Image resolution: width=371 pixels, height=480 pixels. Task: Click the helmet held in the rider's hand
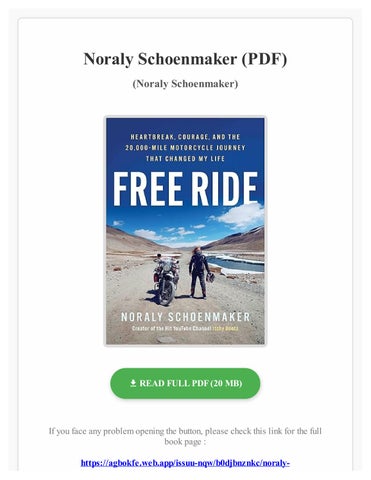(211, 278)
